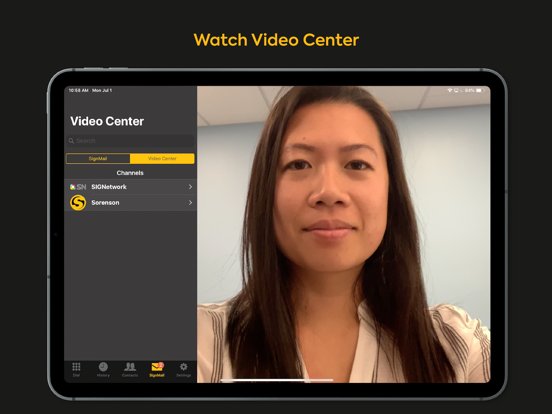
Task: Open the Sorenson channel row
Action: pyautogui.click(x=131, y=203)
